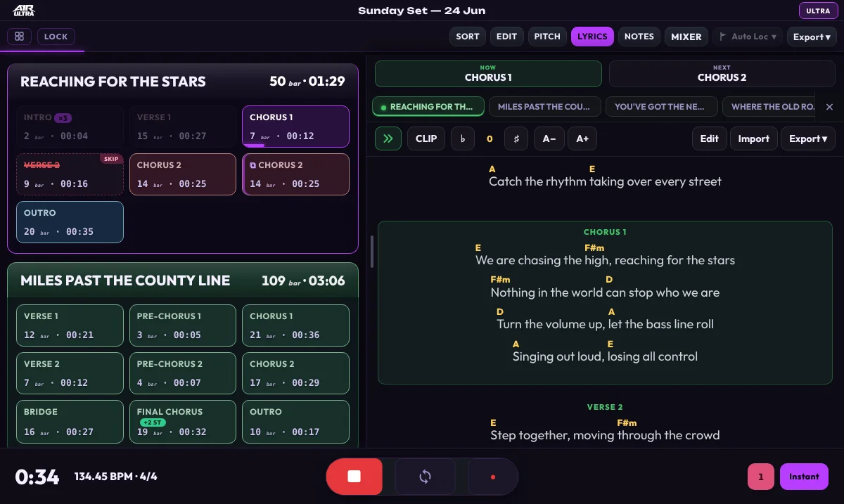Image resolution: width=844 pixels, height=504 pixels.
Task: Click the NOW CHORUS 1 card
Action: point(488,74)
